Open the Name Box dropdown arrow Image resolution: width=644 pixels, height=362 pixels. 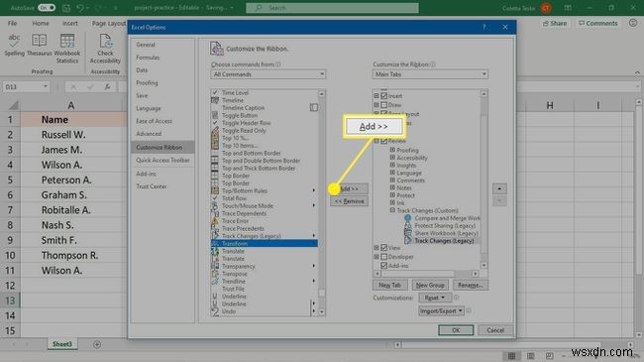46,87
